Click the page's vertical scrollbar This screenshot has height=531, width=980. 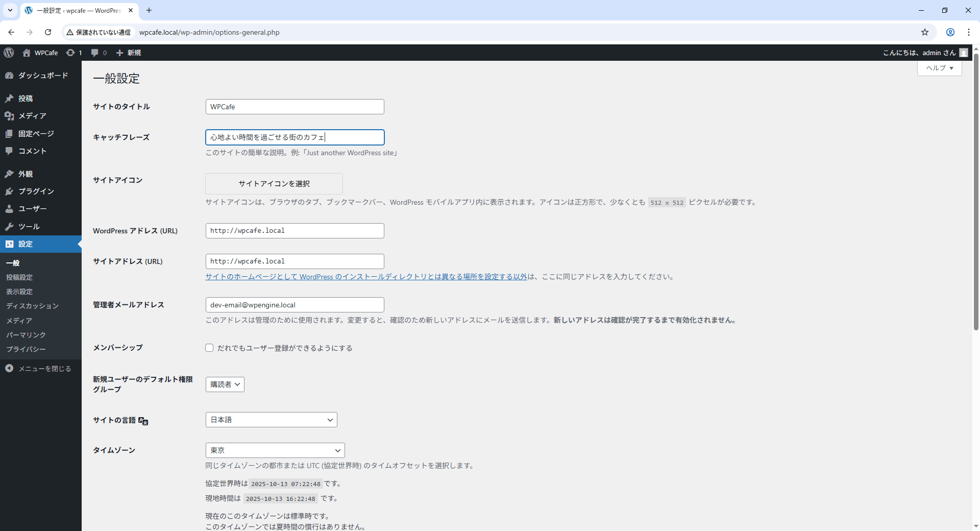click(x=976, y=204)
